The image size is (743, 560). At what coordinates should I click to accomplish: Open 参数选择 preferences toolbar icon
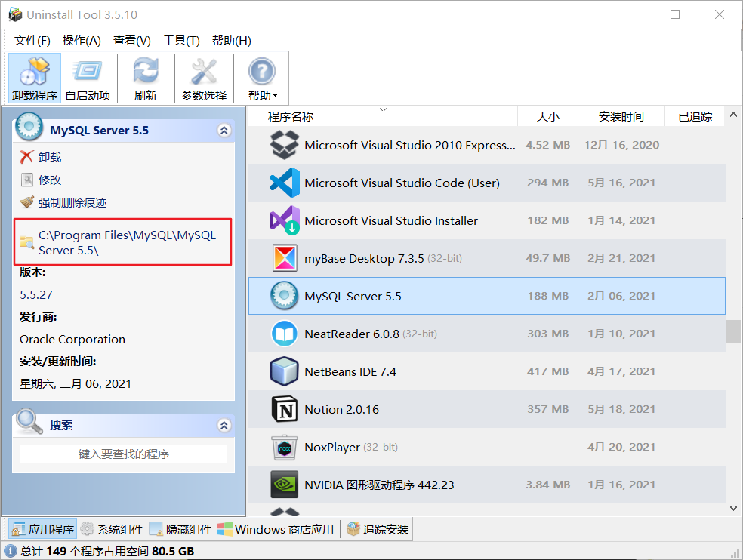[204, 78]
